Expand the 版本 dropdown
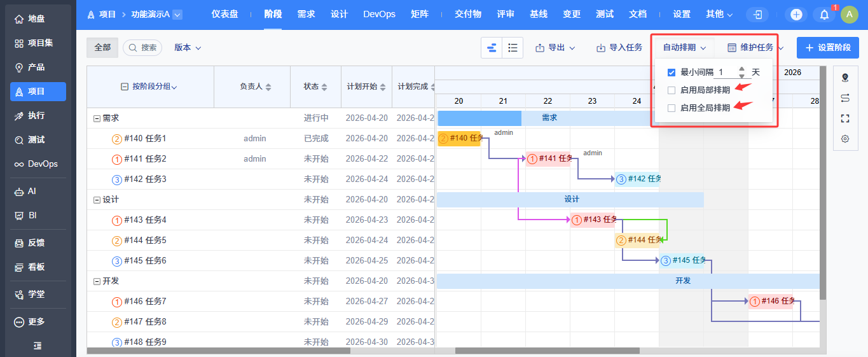 (x=188, y=48)
